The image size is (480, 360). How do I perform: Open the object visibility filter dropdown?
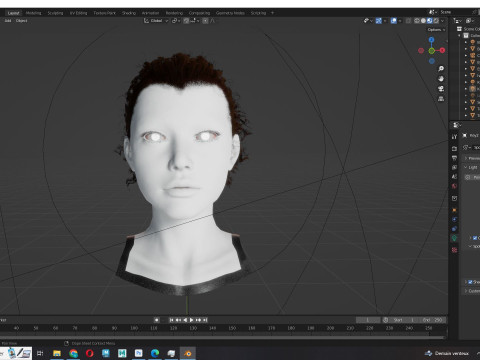368,21
